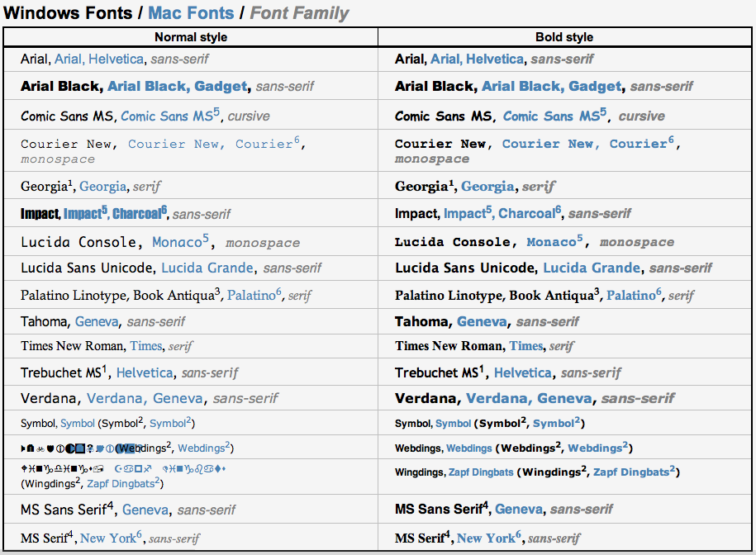
Task: Click Geneva in the normal Tahoma row
Action: click(x=97, y=321)
